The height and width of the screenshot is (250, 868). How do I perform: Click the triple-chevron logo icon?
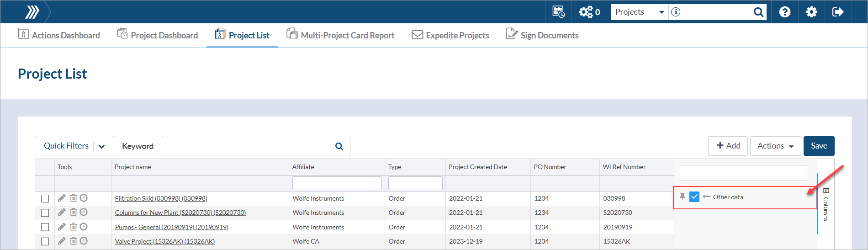point(32,12)
